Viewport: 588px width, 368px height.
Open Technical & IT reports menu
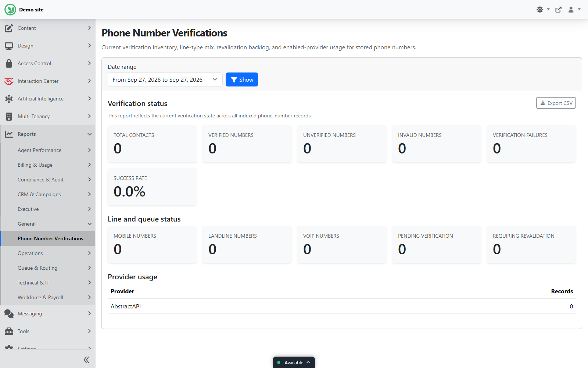[48, 283]
